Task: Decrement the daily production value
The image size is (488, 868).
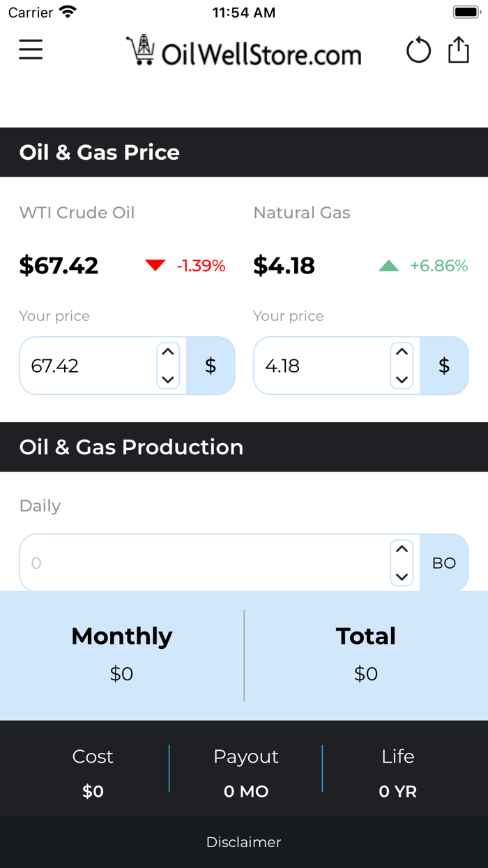Action: pyautogui.click(x=402, y=576)
